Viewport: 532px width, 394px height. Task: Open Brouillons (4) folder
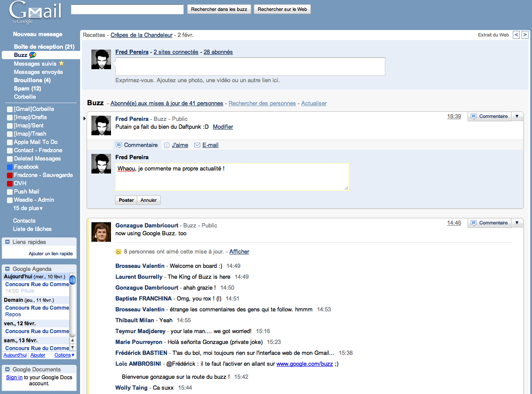[x=32, y=80]
